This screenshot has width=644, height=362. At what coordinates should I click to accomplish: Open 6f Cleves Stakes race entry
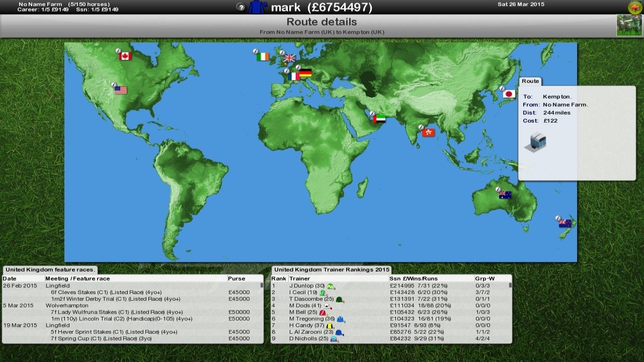pyautogui.click(x=106, y=292)
